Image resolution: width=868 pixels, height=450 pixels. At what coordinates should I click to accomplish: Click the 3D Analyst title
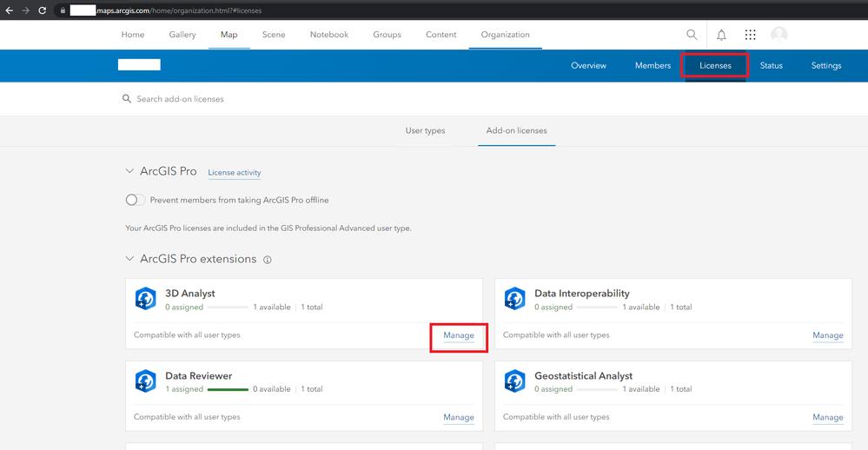pyautogui.click(x=190, y=294)
